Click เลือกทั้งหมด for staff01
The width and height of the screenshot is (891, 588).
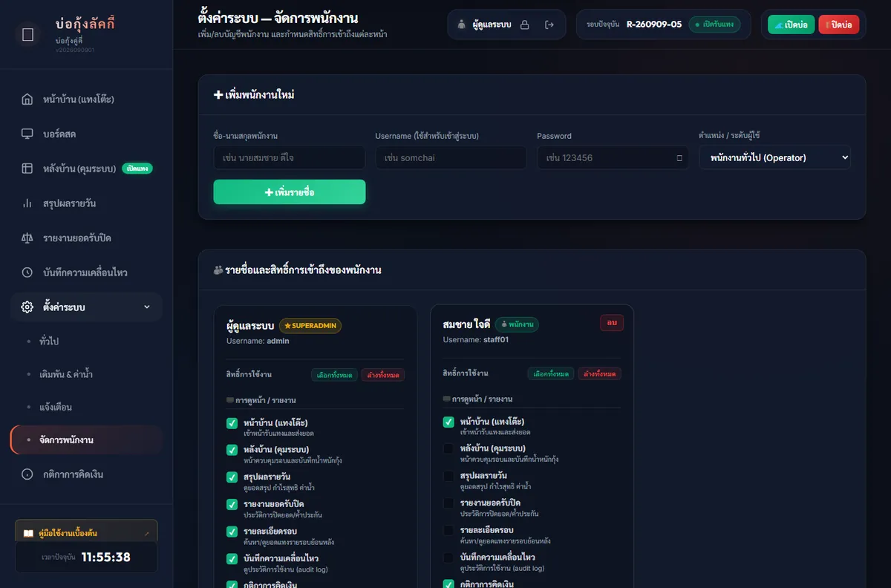click(551, 373)
